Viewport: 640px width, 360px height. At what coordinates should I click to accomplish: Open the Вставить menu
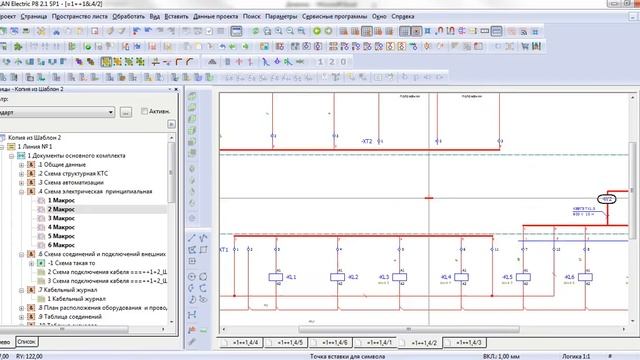176,16
